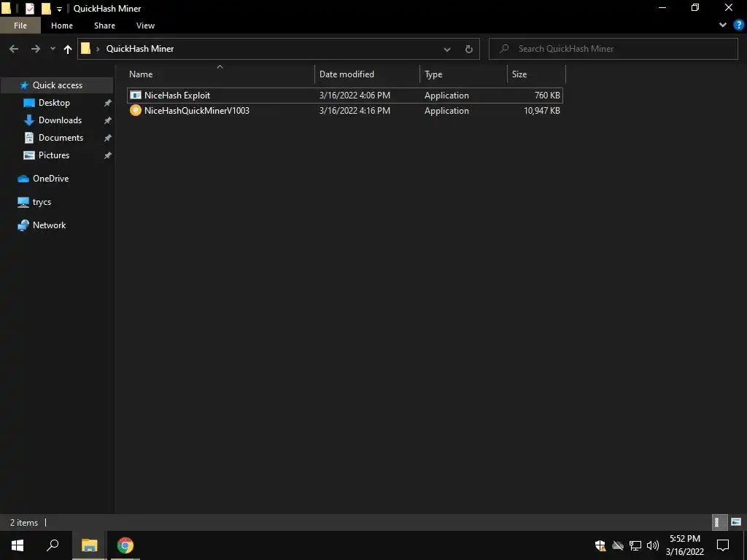This screenshot has height=560, width=747.
Task: Open Pictures in the navigation pane
Action: click(54, 155)
